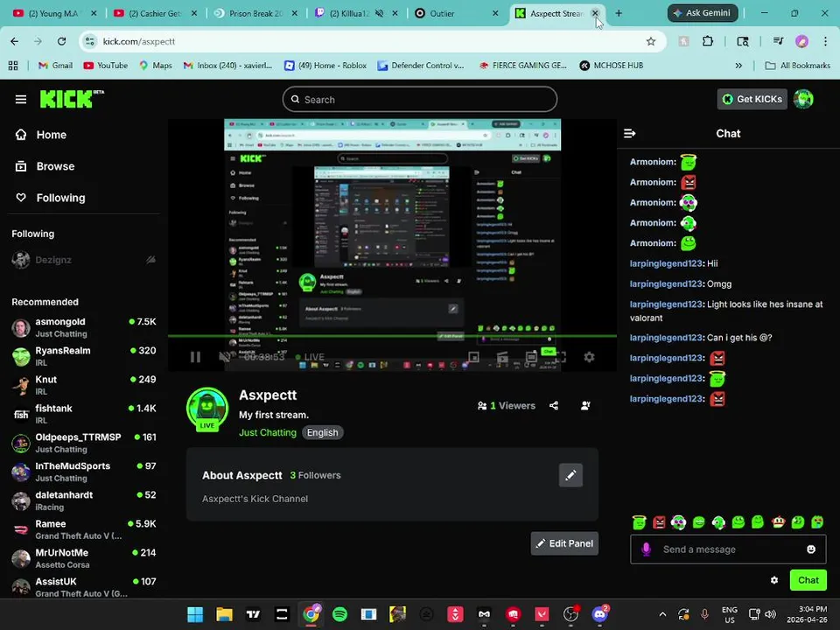Open the All Bookmarks folder
The width and height of the screenshot is (840, 630).
tap(798, 66)
